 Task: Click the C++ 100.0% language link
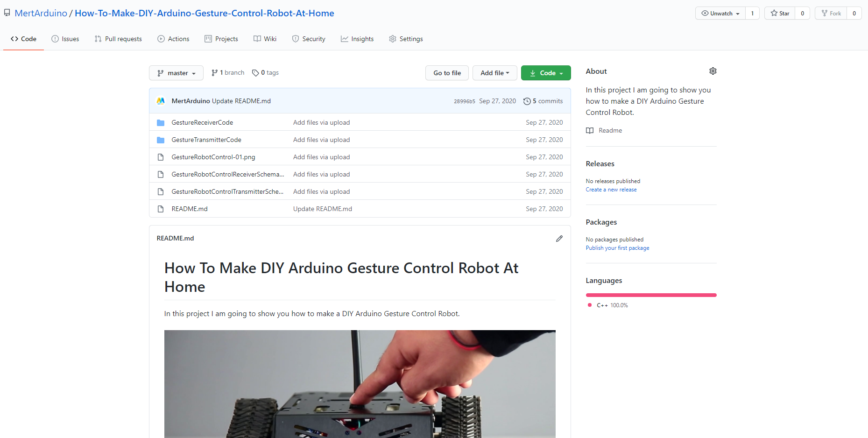pyautogui.click(x=612, y=305)
